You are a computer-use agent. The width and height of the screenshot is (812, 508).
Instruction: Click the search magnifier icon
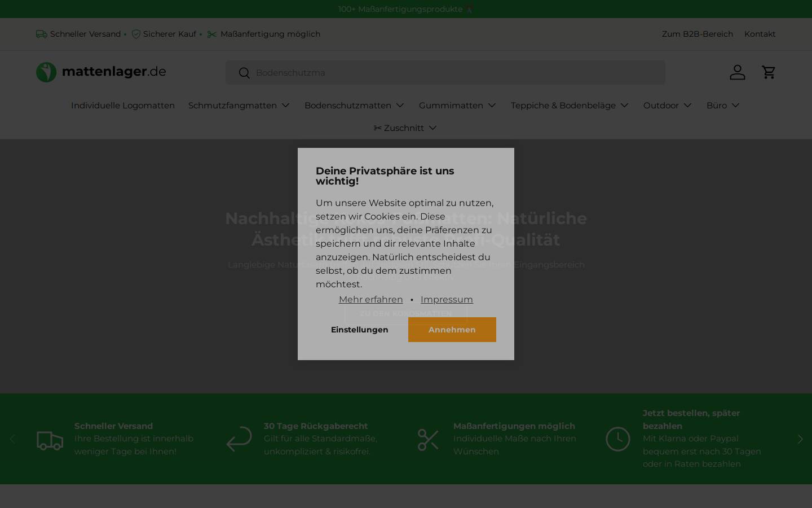(x=244, y=73)
